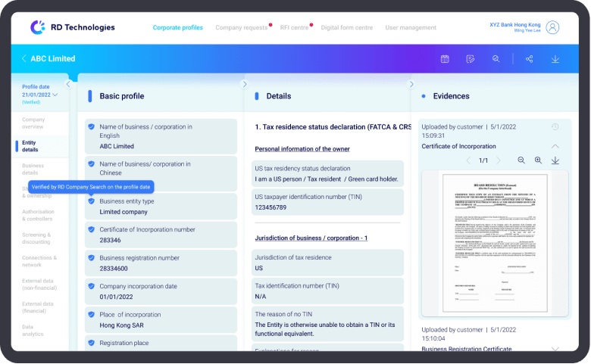This screenshot has width=591, height=364.
Task: Click Personal information of the owner link
Action: [302, 149]
